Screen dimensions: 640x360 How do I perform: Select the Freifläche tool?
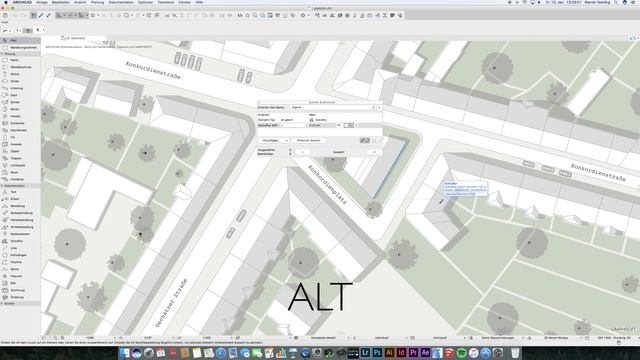tap(20, 179)
